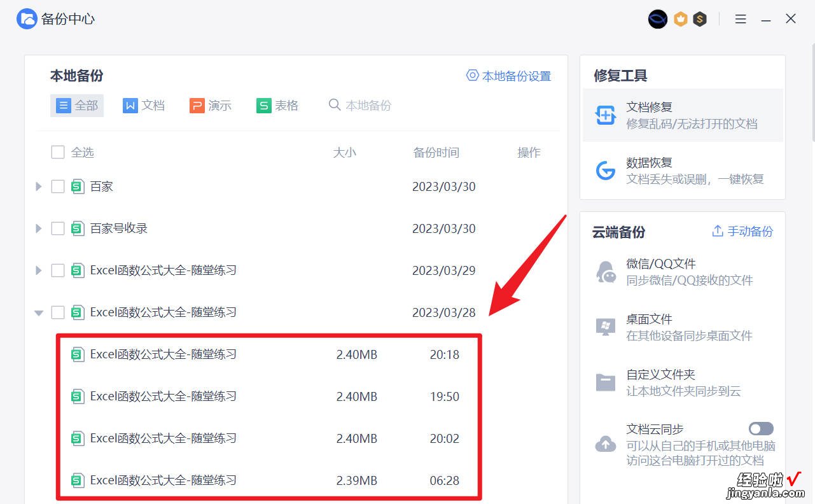Collapse the 2023/03/28 Excel backup group

click(x=39, y=312)
